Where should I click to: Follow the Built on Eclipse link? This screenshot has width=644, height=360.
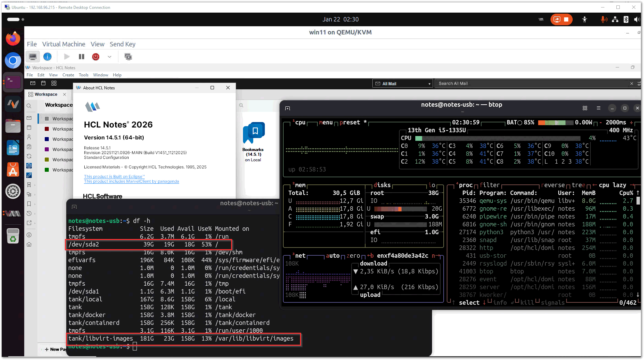click(114, 176)
